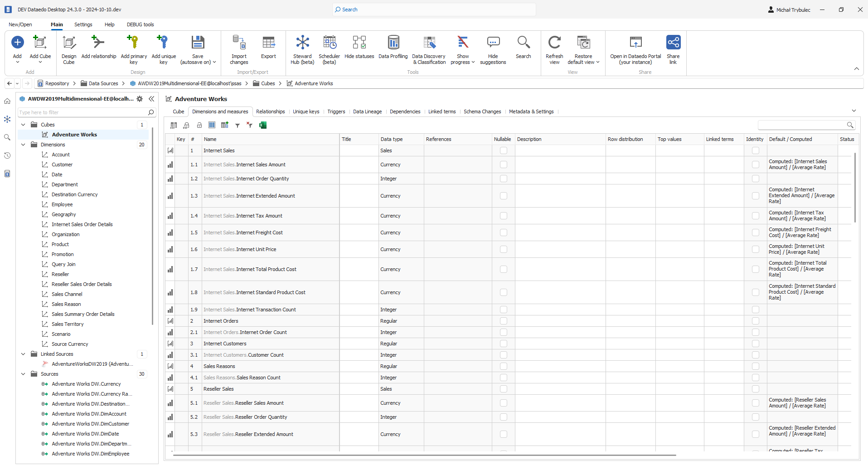Screen dimensions: 868x465
Task: Collapse the Sources tree node
Action: (23, 374)
